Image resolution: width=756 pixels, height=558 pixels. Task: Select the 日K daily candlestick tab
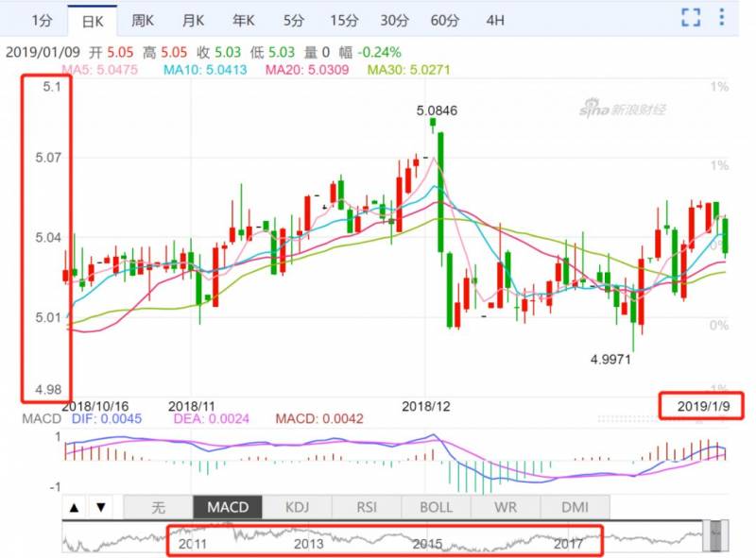[93, 20]
